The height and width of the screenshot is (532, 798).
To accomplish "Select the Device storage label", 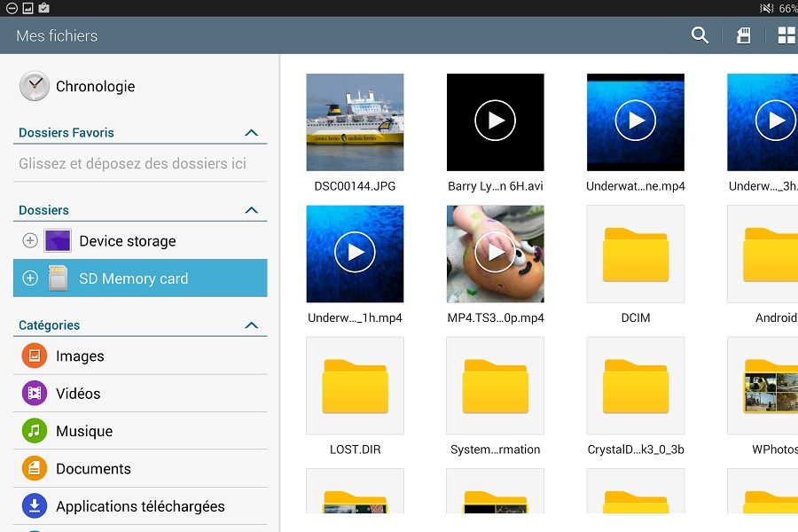I will (x=128, y=241).
